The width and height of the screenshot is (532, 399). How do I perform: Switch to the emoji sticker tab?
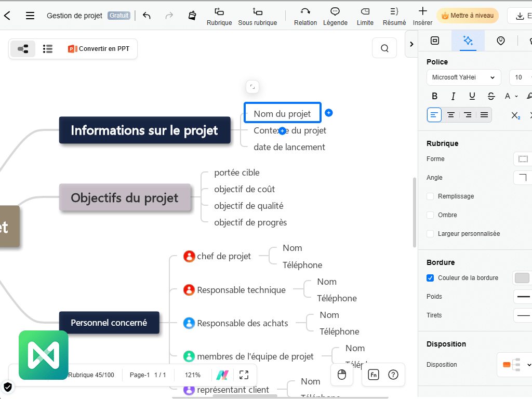[x=500, y=41]
